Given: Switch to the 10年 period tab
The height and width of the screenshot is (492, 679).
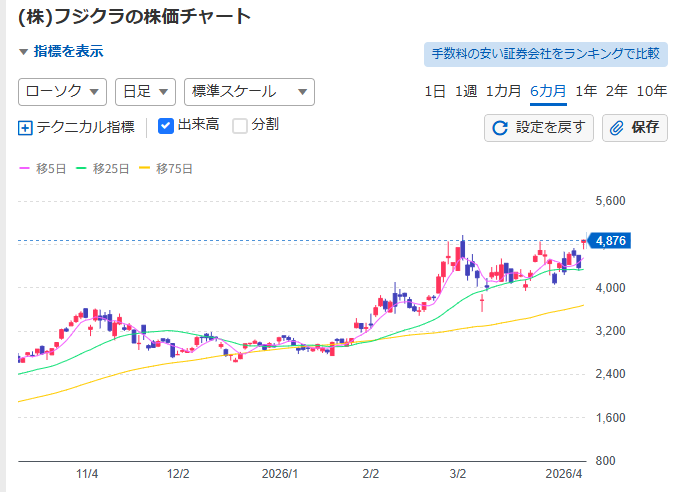Looking at the screenshot, I should 652,91.
